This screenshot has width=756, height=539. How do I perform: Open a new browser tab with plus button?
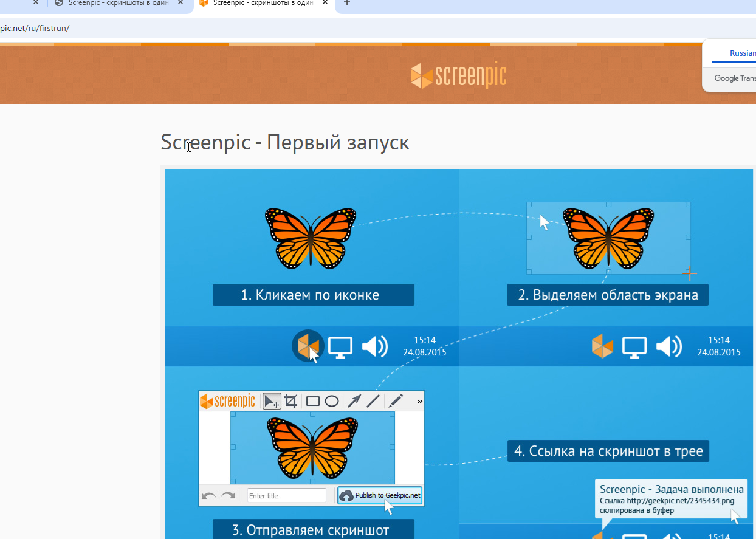[347, 2]
